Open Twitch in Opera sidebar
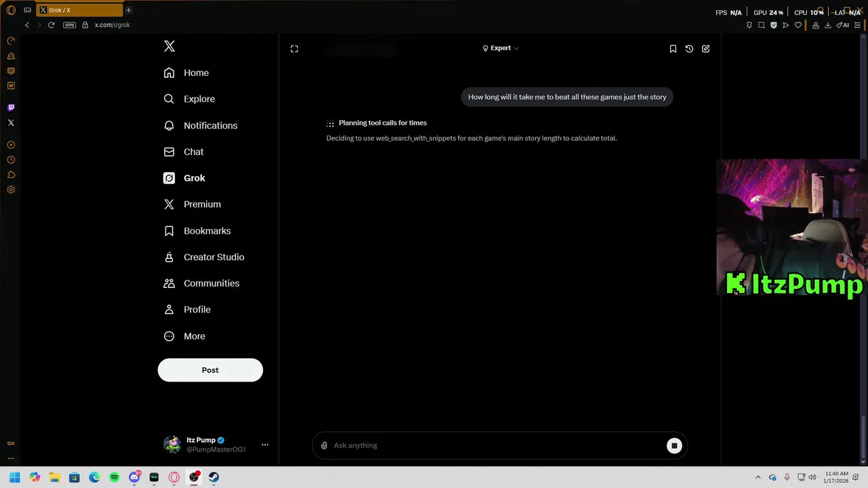The image size is (868, 488). (11, 108)
